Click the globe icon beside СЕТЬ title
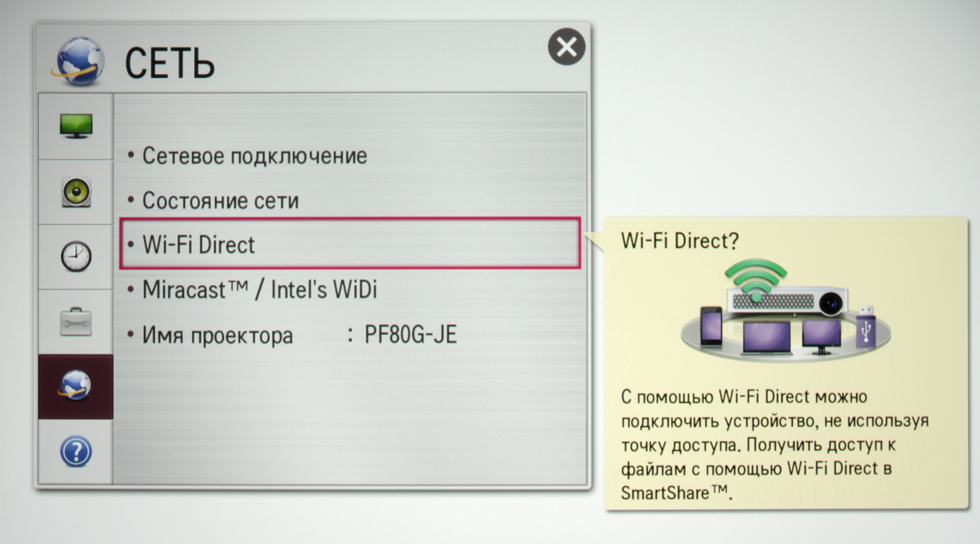Screen dimensions: 980x544 pos(79,61)
